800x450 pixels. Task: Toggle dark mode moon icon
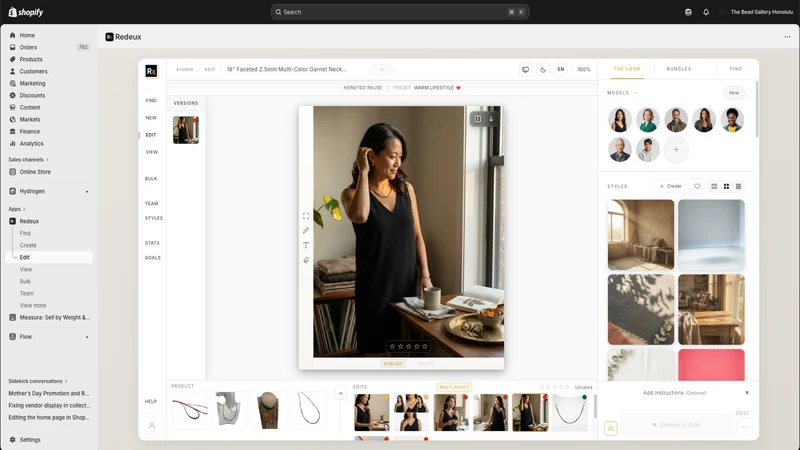click(x=543, y=69)
